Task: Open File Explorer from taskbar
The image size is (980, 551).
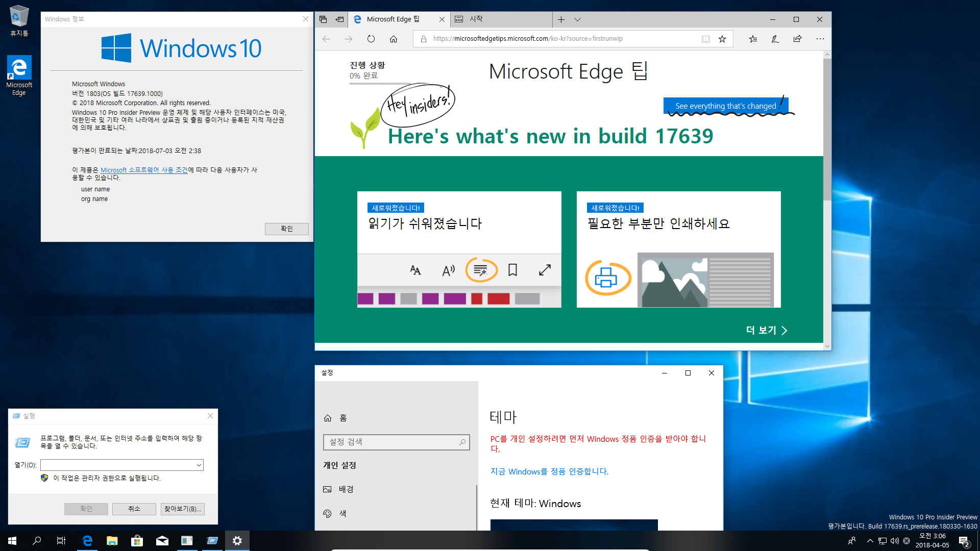Action: [x=112, y=540]
